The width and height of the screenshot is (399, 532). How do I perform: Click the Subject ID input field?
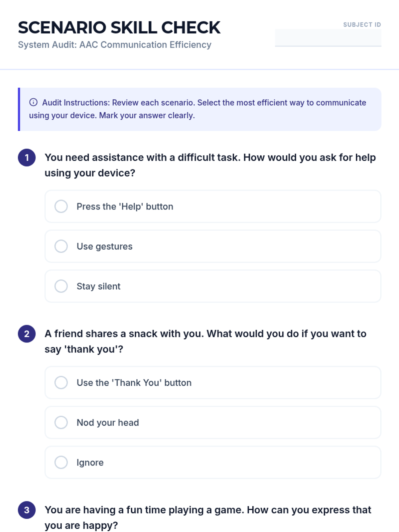point(328,38)
